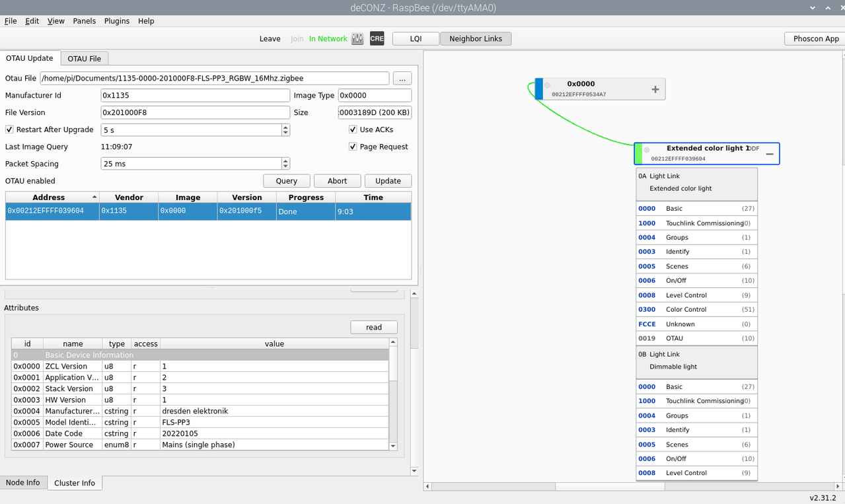Open the View menu
The width and height of the screenshot is (845, 504).
(56, 21)
